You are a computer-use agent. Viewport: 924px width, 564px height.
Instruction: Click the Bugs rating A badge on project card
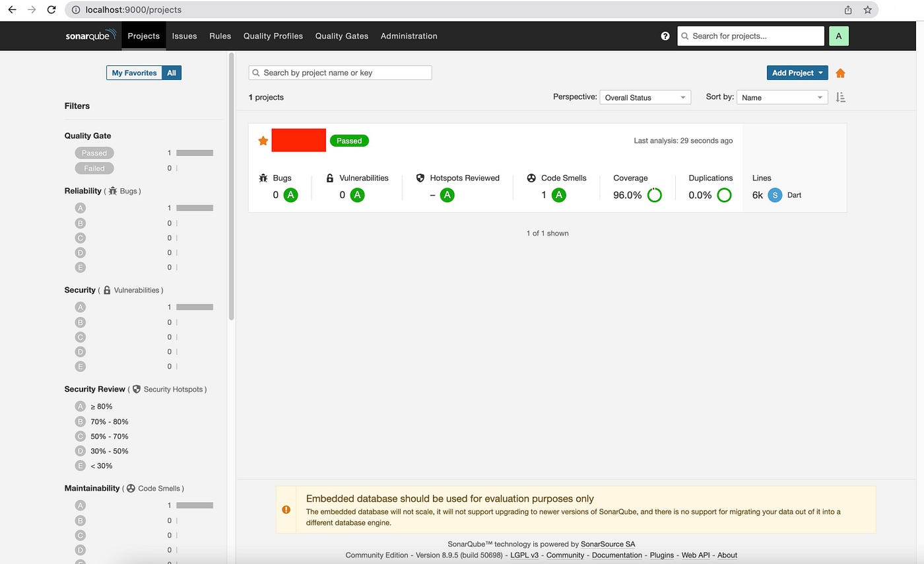[x=290, y=195]
